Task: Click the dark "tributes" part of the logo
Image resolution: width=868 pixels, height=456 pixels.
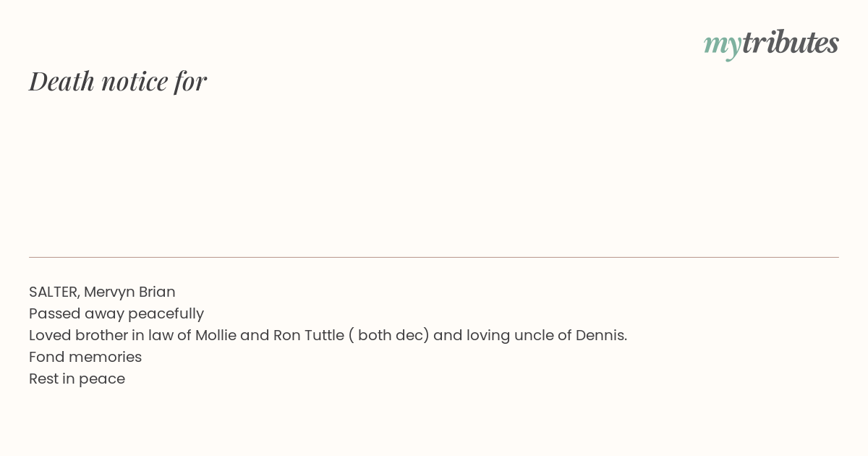Action: (791, 42)
